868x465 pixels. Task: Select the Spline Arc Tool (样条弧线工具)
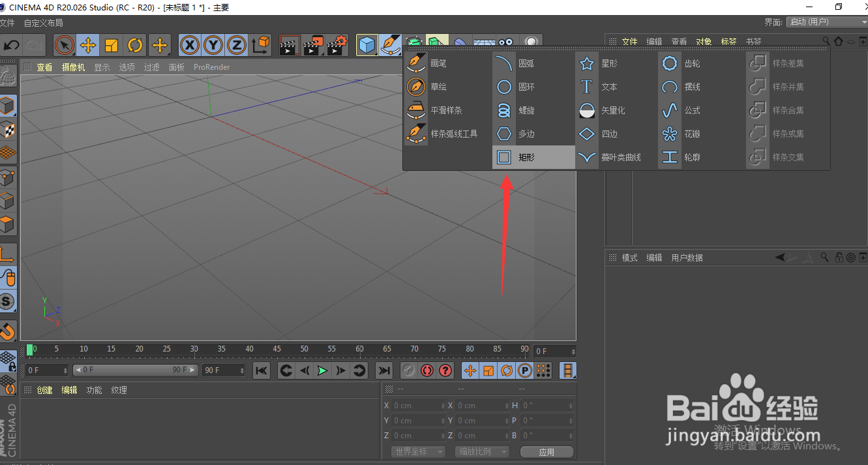[447, 134]
